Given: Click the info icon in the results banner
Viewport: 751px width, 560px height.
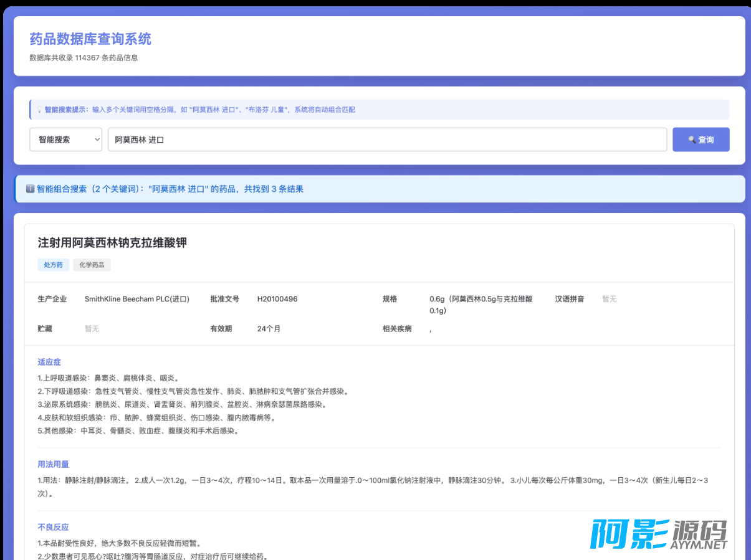Looking at the screenshot, I should coord(30,189).
